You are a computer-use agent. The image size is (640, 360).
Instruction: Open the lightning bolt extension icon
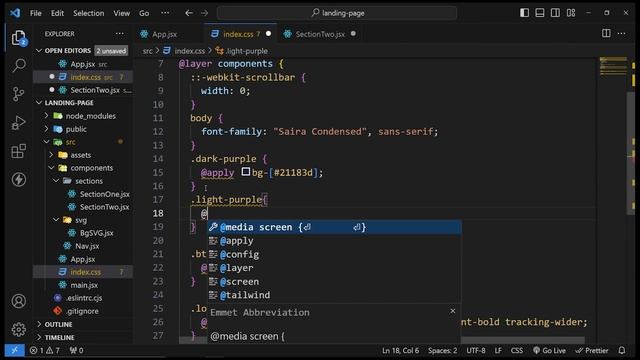18,180
